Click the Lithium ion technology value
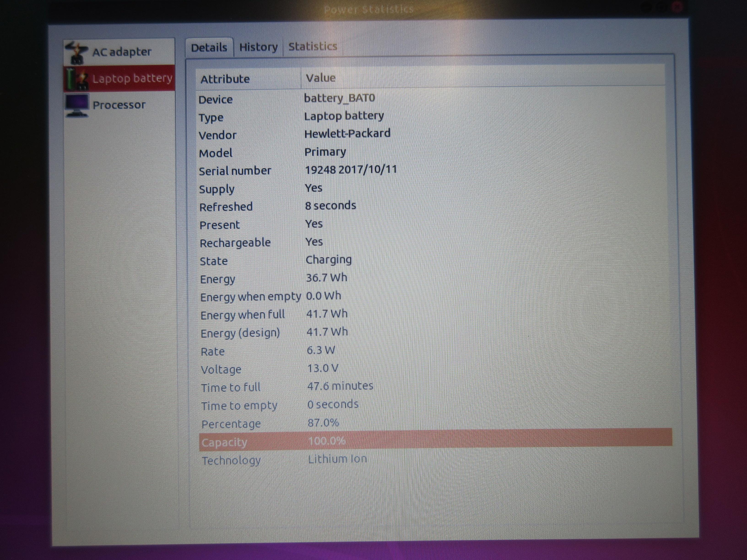Screen dimensions: 747x560 pos(337,459)
